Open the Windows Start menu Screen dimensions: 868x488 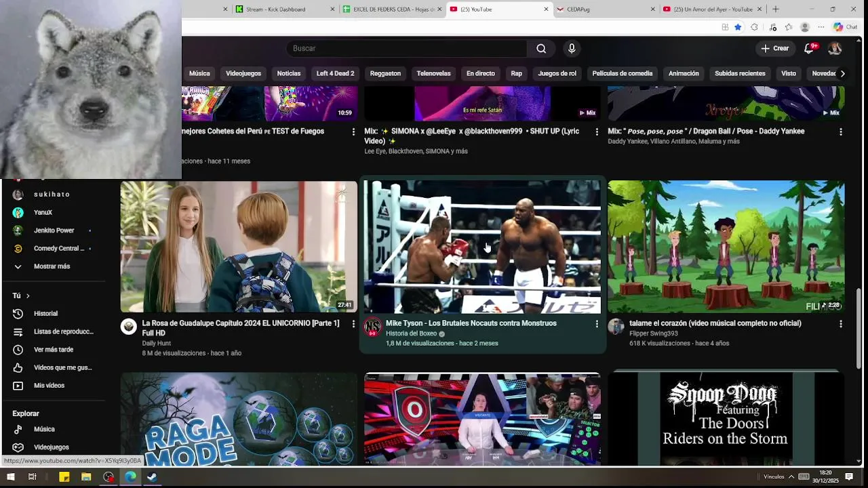(10, 476)
